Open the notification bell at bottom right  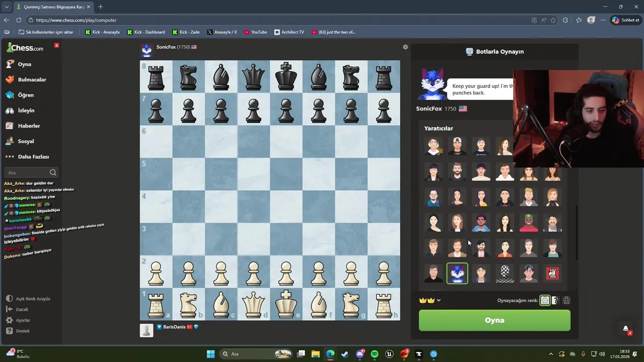click(x=625, y=329)
